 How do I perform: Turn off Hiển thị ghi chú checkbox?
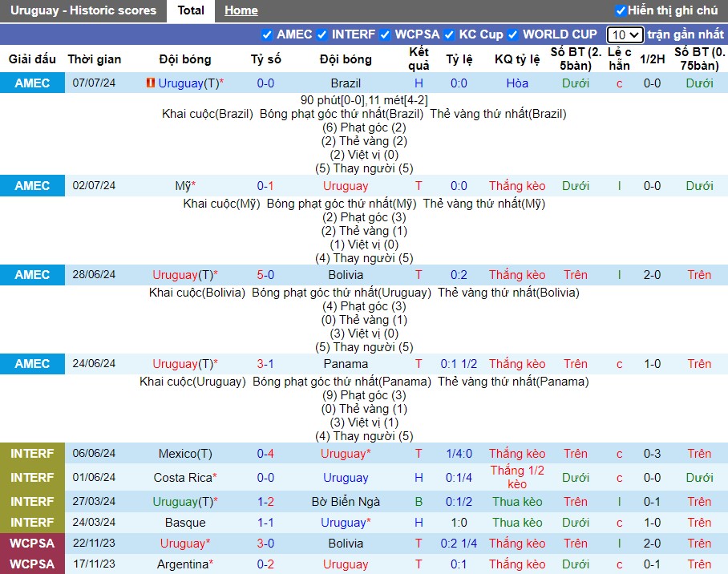pyautogui.click(x=621, y=10)
